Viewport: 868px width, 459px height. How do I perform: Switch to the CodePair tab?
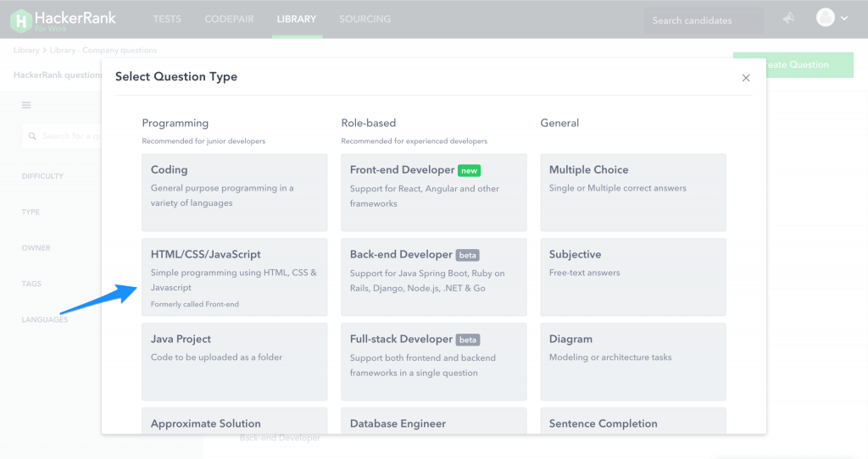pyautogui.click(x=229, y=19)
